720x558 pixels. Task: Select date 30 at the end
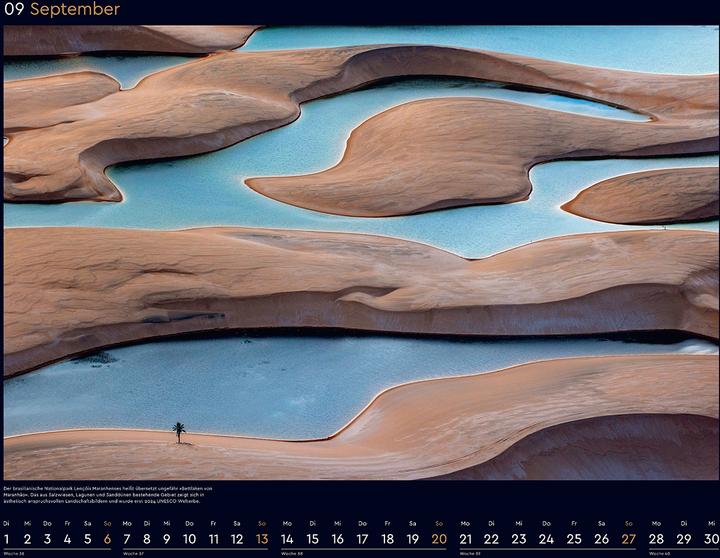point(711,539)
